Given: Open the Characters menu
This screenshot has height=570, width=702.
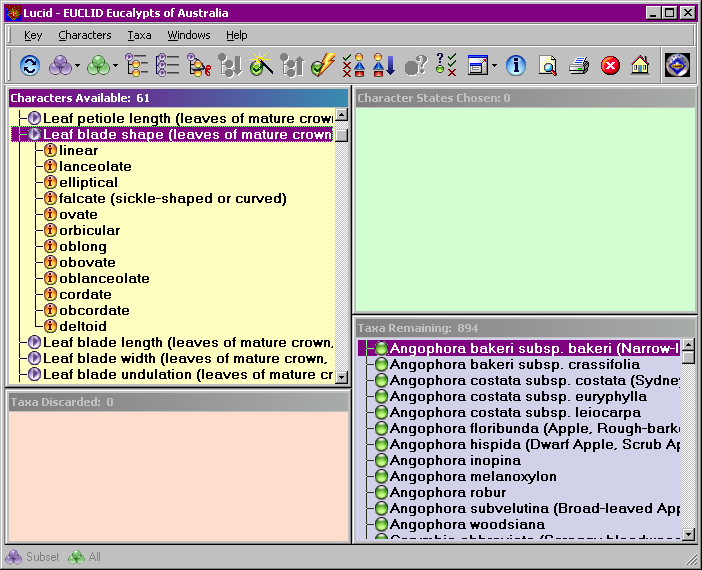Looking at the screenshot, I should (x=85, y=35).
